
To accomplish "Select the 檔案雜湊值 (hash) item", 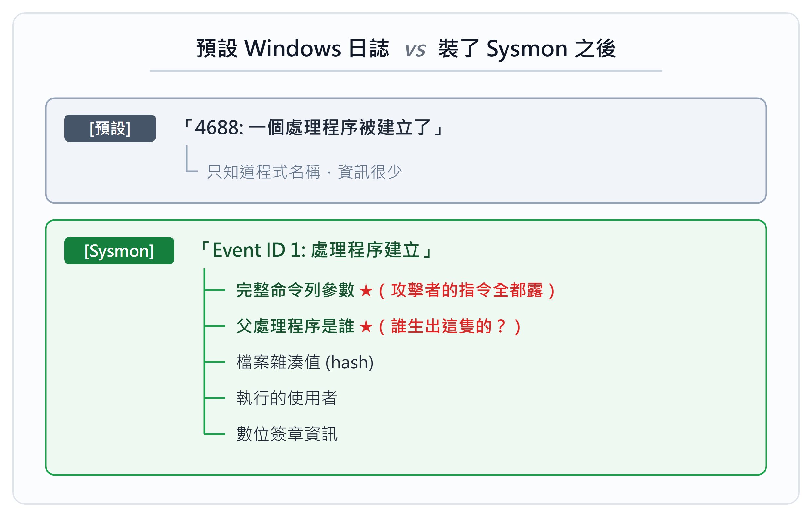I will [305, 362].
